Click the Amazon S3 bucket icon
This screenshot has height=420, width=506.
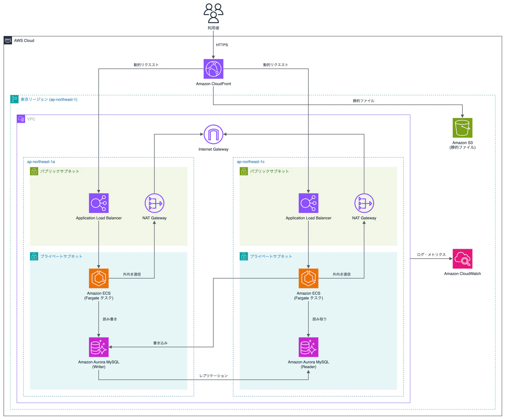(462, 128)
